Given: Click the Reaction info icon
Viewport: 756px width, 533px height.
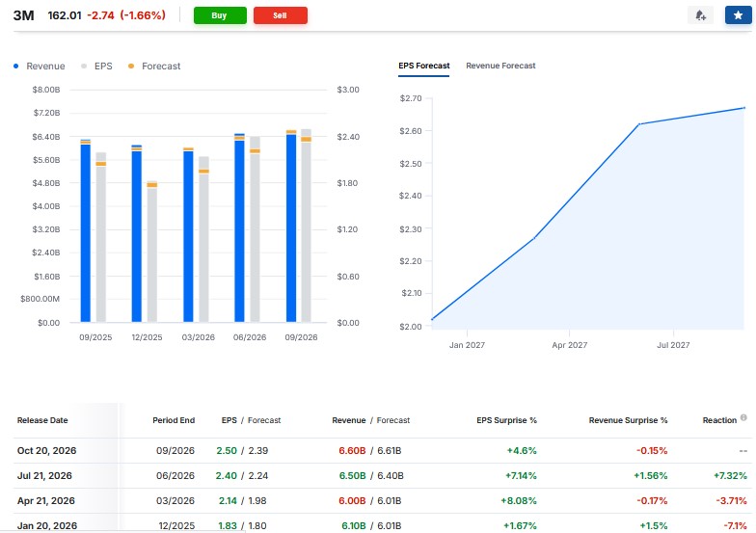Looking at the screenshot, I should pos(744,418).
